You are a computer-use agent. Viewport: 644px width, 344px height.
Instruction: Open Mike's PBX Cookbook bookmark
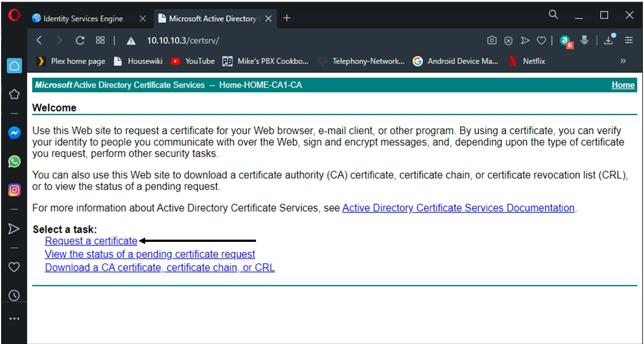[265, 61]
